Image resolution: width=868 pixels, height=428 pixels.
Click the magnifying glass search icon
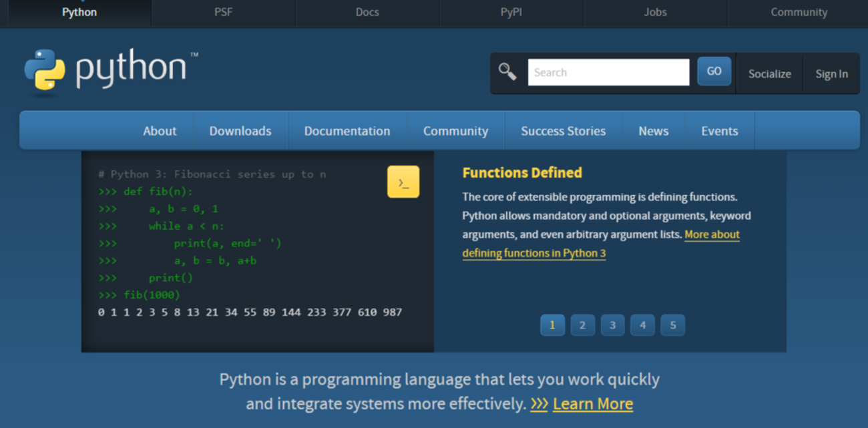point(507,72)
